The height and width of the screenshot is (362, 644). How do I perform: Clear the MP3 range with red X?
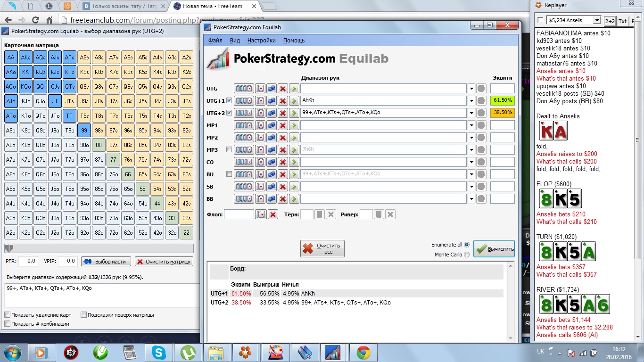(x=283, y=150)
